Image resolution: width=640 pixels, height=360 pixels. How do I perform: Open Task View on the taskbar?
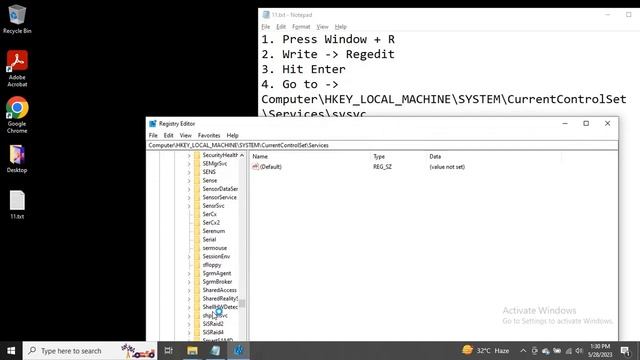point(169,351)
